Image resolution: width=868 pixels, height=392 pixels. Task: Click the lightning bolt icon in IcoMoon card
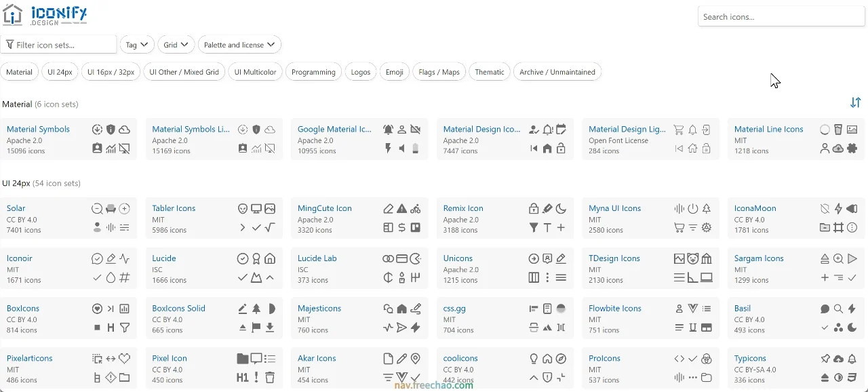[x=838, y=209]
